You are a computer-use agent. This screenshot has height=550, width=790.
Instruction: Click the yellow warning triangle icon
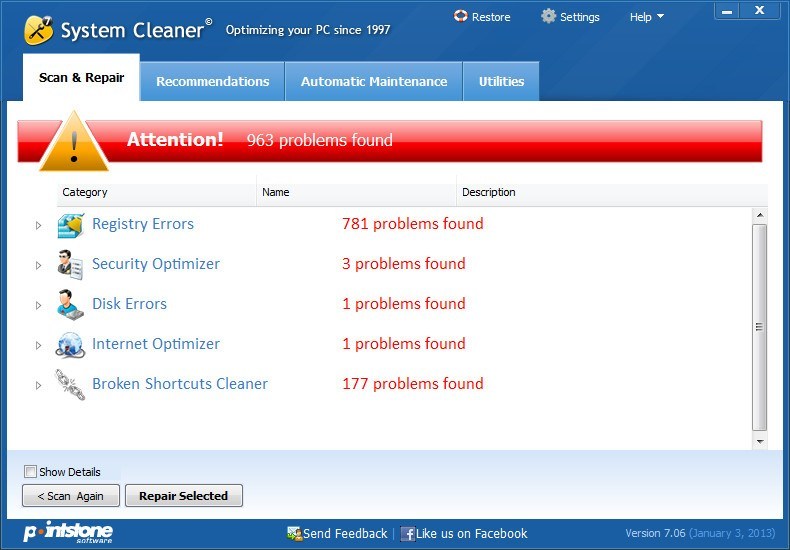(x=74, y=142)
